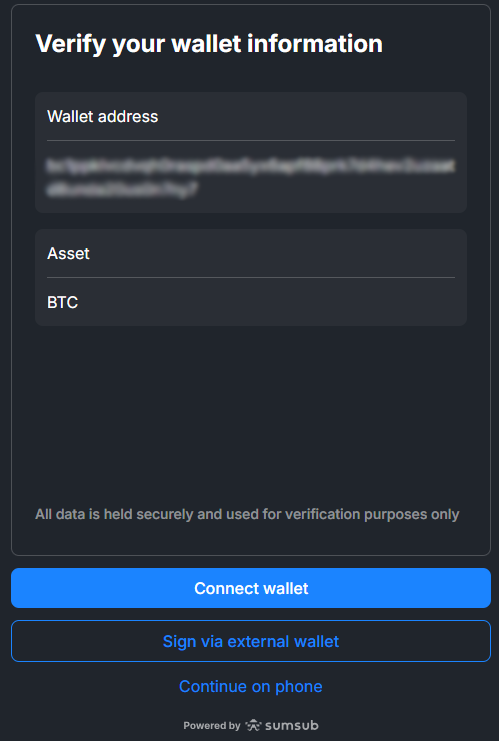Viewport: 499px width, 741px height.
Task: Select the Wallet address label
Action: click(103, 116)
